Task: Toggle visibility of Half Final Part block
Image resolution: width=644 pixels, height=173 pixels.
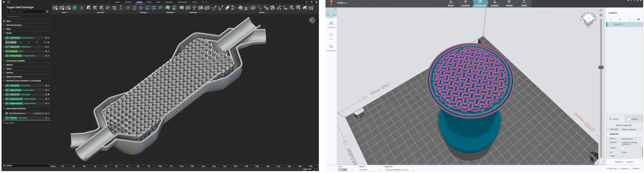Action: pyautogui.click(x=48, y=94)
